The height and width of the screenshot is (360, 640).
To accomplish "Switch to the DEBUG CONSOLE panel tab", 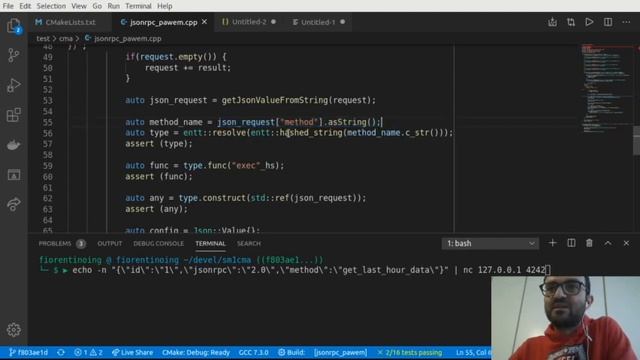I will [x=158, y=244].
